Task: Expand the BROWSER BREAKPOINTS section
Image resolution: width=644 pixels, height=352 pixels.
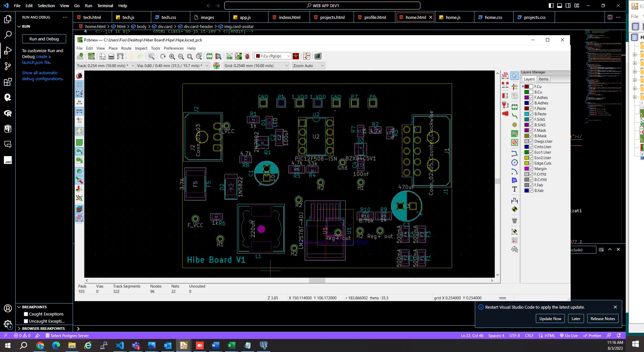Action: click(x=19, y=329)
